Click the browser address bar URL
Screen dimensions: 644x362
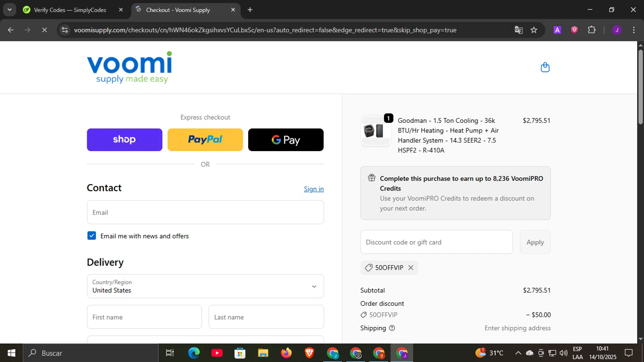point(265,30)
